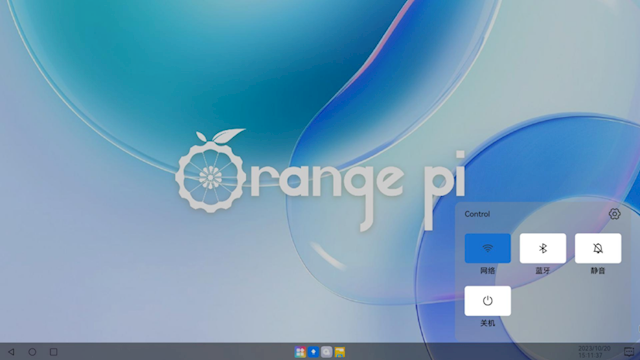Open recent apps square button
Image resolution: width=640 pixels, height=360 pixels.
53,352
